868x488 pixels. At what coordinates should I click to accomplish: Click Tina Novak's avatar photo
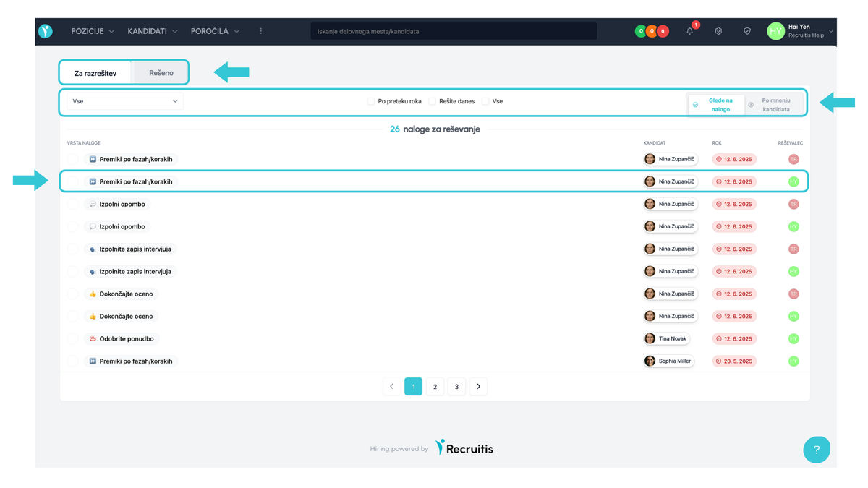(x=650, y=338)
